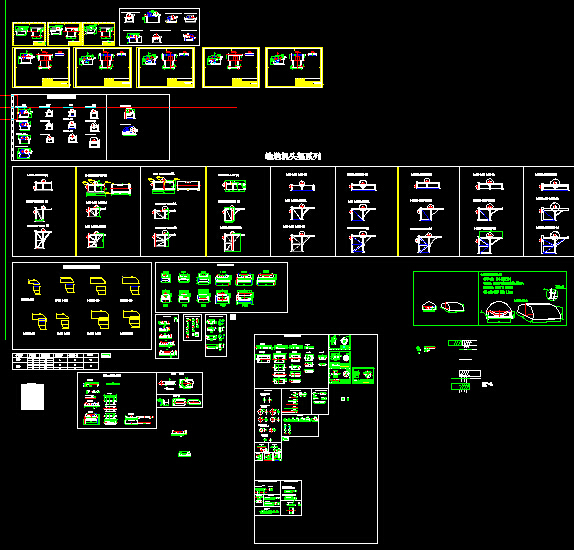574x550 pixels.
Task: Select the first of five large yellow-framed sheets
Action: [41, 67]
